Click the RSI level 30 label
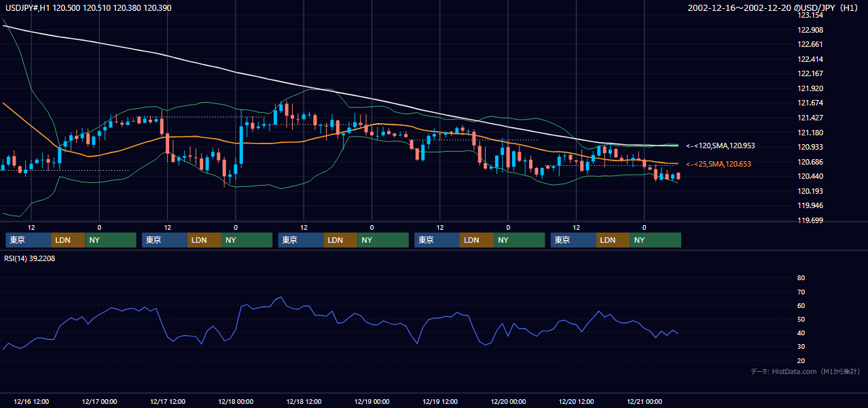Screen dimensions: 868x408 click(801, 347)
